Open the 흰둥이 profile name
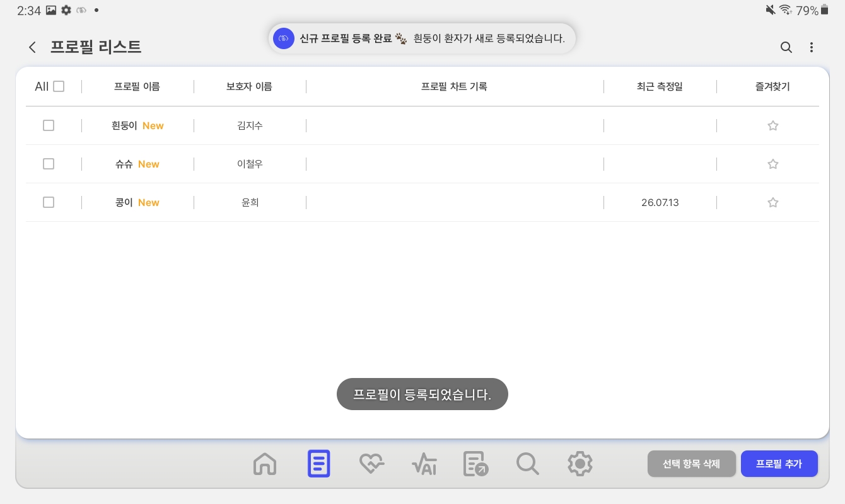The image size is (845, 504). coord(124,125)
